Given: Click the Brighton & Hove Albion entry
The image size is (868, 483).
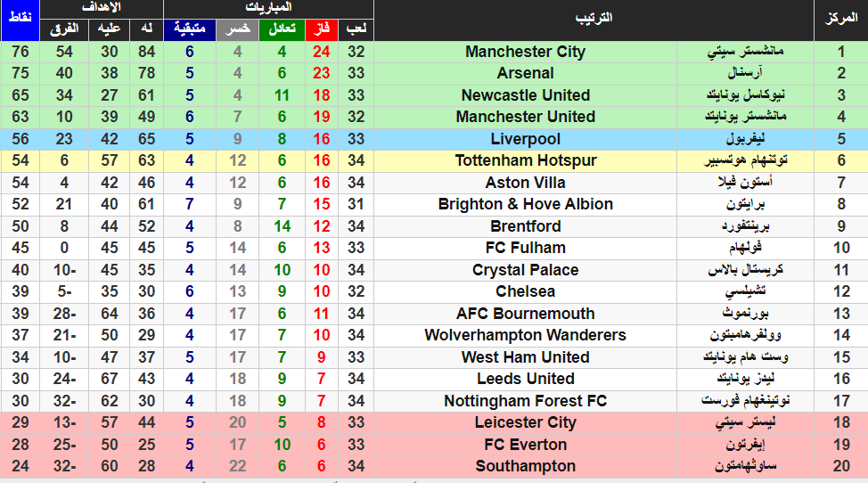Looking at the screenshot, I should pos(525,204).
